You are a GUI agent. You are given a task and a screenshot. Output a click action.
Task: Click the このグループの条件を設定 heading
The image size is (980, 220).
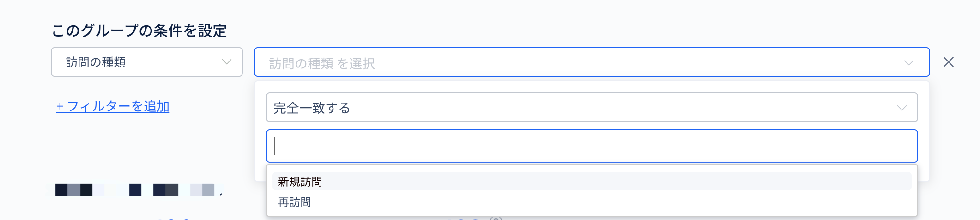tap(139, 31)
